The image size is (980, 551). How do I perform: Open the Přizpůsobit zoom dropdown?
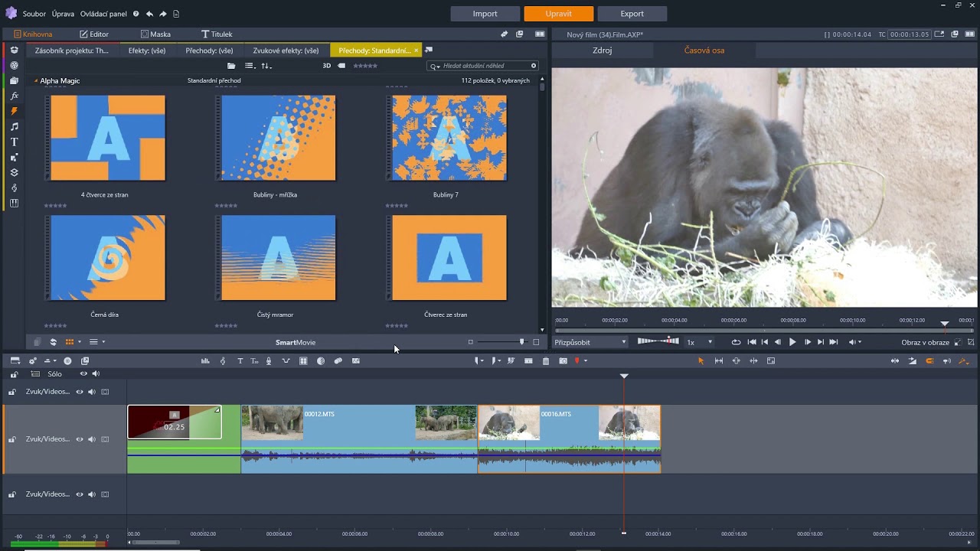[590, 342]
